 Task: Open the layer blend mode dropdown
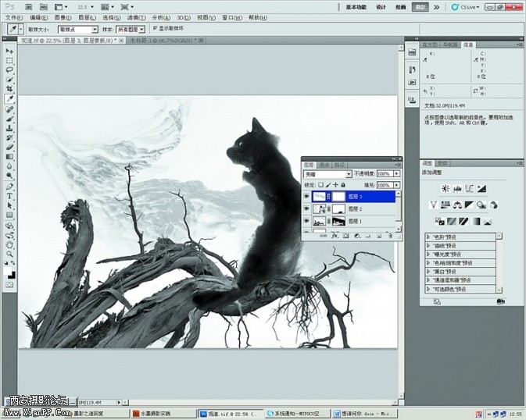tap(327, 174)
